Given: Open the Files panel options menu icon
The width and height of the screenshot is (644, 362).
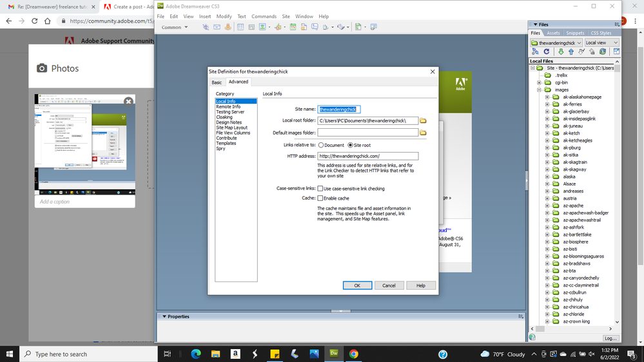Looking at the screenshot, I should 616,24.
